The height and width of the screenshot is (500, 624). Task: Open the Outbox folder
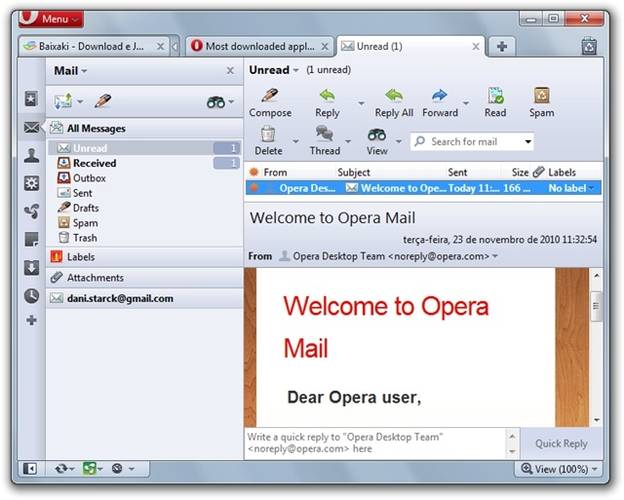145,178
